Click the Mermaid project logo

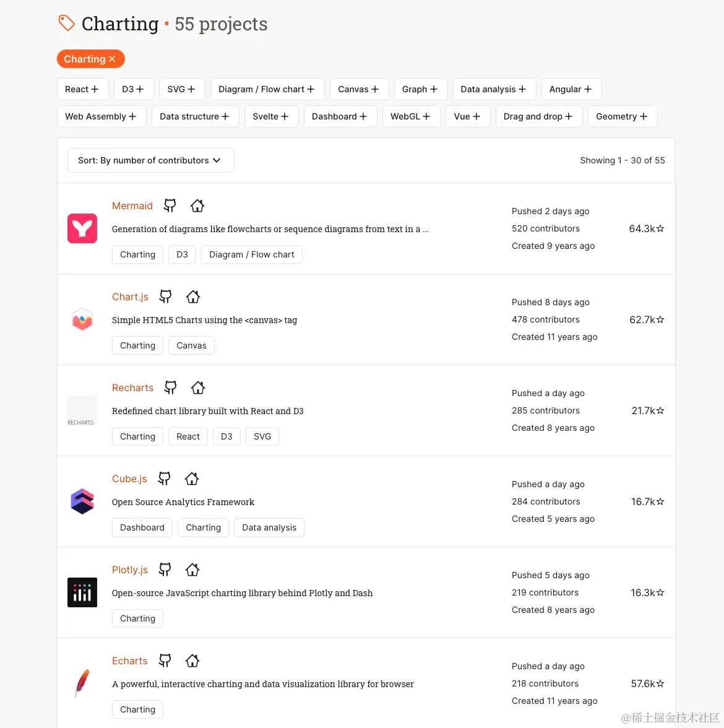[82, 228]
